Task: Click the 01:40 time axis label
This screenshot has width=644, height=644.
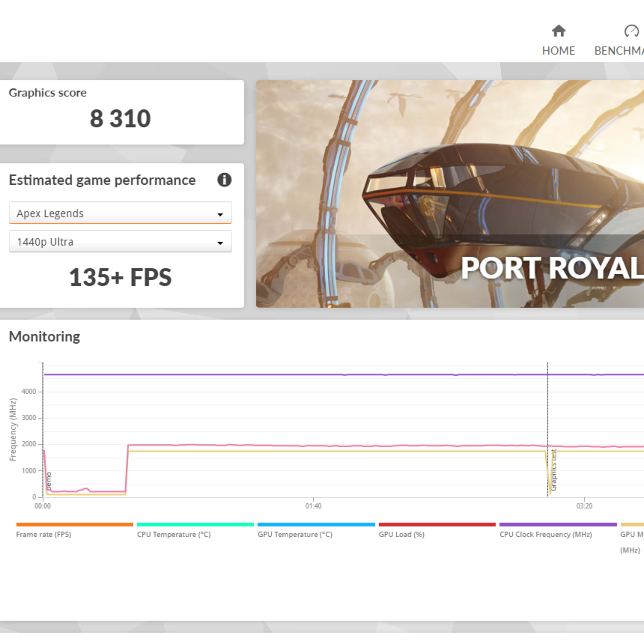Action: pyautogui.click(x=313, y=506)
